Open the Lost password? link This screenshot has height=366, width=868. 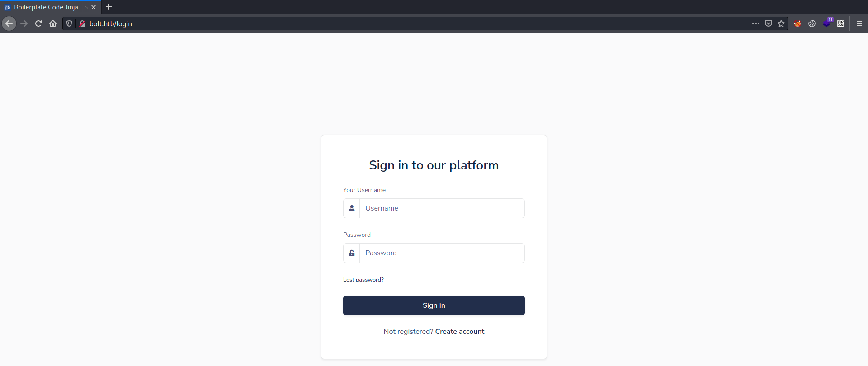tap(363, 280)
